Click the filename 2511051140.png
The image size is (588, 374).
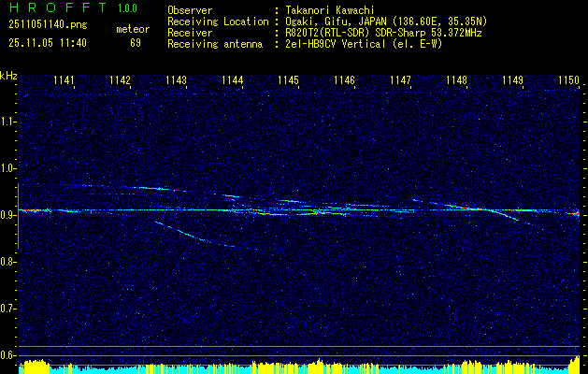48,25
